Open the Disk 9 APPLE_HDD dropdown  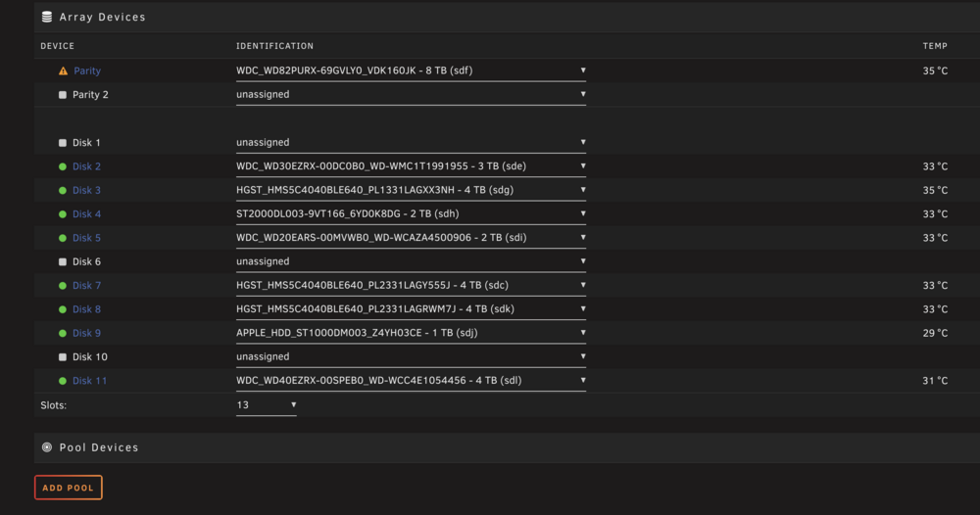411,333
